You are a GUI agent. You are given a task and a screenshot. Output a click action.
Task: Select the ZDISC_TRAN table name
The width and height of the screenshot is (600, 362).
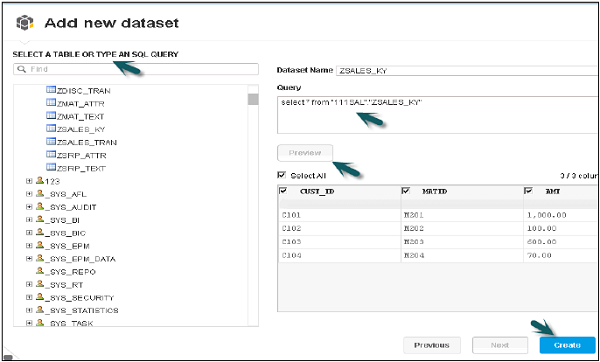coord(83,91)
